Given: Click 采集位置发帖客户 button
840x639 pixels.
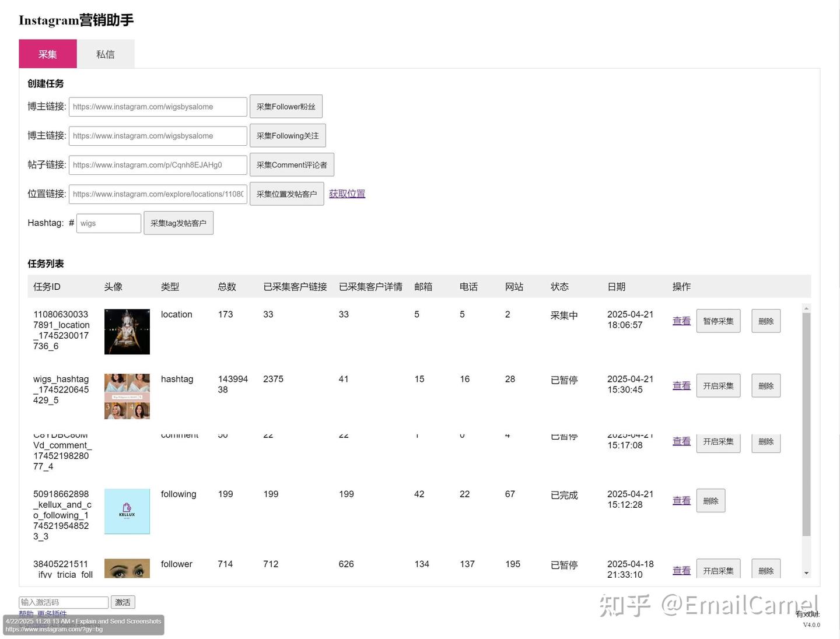Looking at the screenshot, I should [286, 193].
